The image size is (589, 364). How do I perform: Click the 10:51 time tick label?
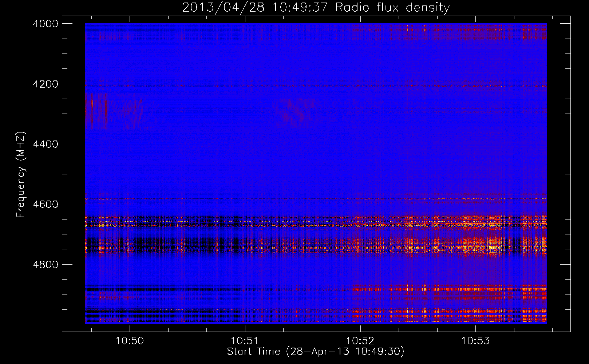245,341
